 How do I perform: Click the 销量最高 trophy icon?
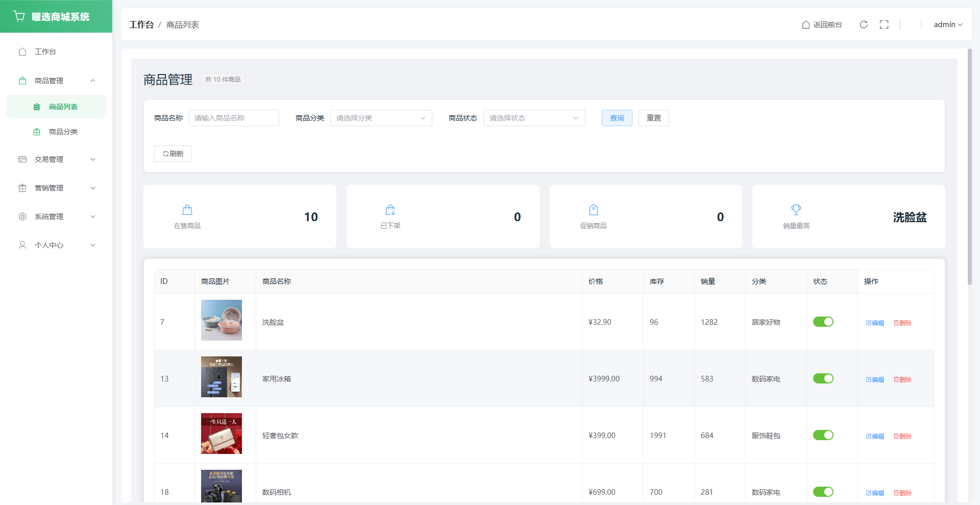pos(796,210)
